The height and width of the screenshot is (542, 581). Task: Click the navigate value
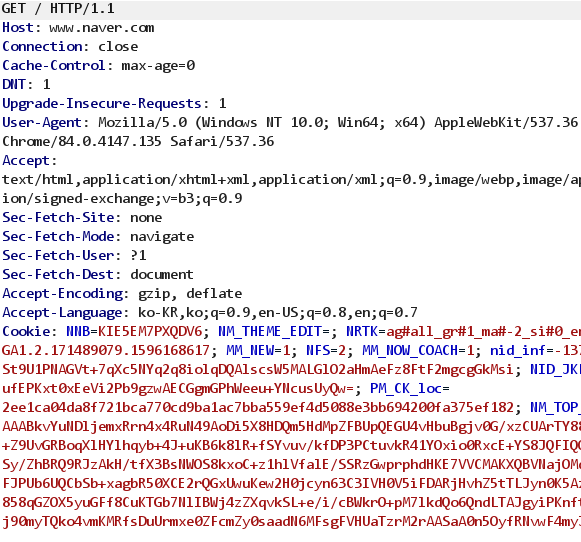click(162, 237)
